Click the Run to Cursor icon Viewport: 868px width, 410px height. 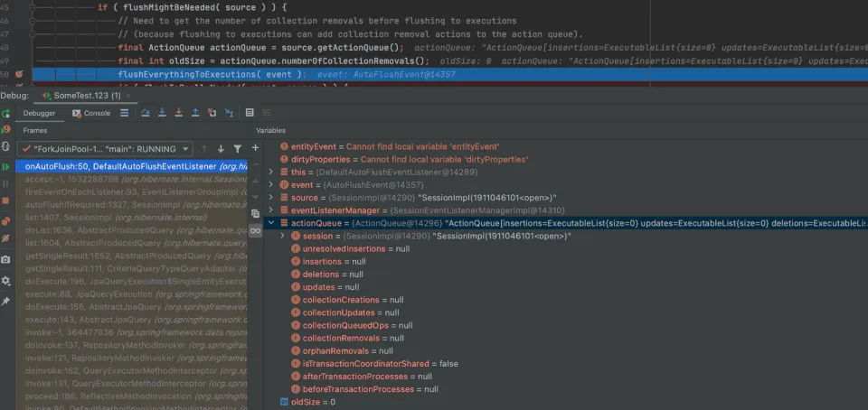(229, 113)
